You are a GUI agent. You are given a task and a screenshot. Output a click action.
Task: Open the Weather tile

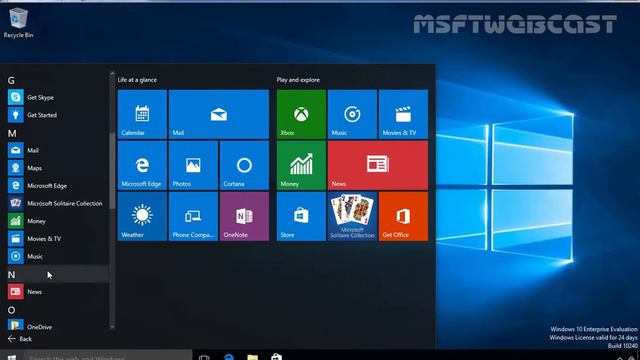tap(142, 216)
